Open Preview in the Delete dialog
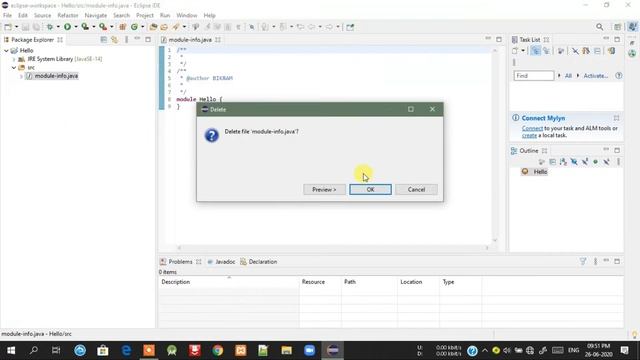The width and height of the screenshot is (640, 360). pyautogui.click(x=324, y=189)
